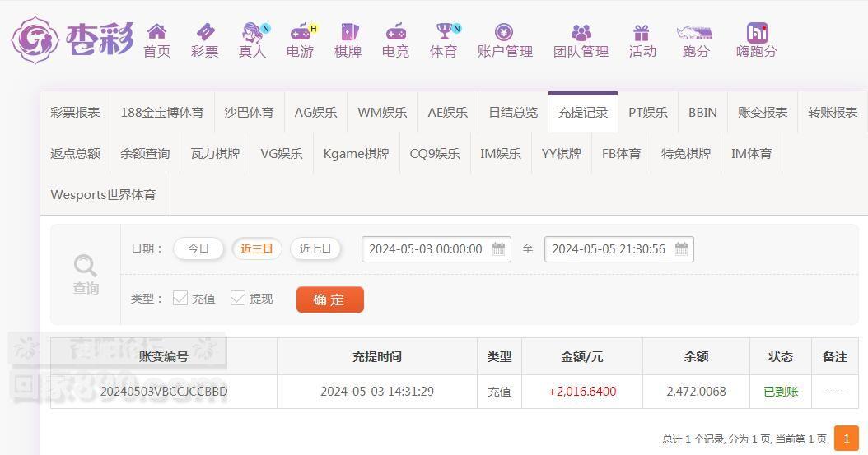Image resolution: width=868 pixels, height=455 pixels.
Task: Click the timestamp 2024-05-03 14:31:29
Action: [377, 392]
